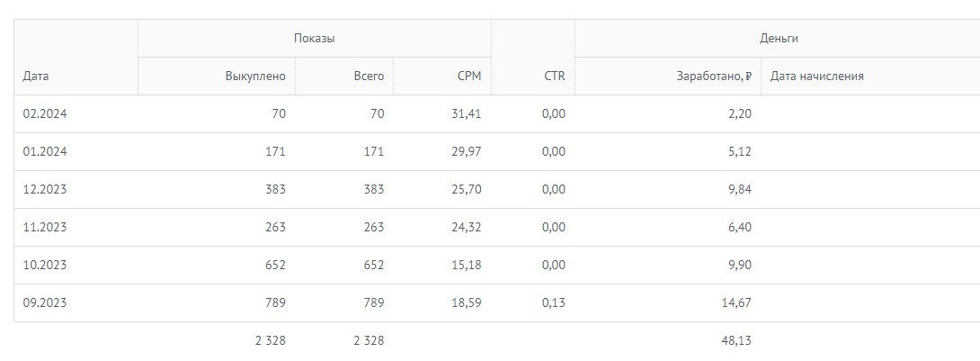The height and width of the screenshot is (361, 980).
Task: Click the CPM value 15,18
Action: coord(467,265)
